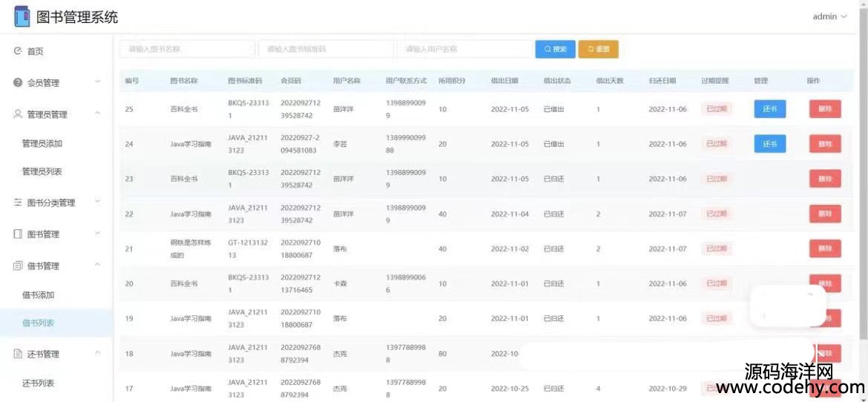
Task: Delete record 23 with 删除 button
Action: click(824, 179)
